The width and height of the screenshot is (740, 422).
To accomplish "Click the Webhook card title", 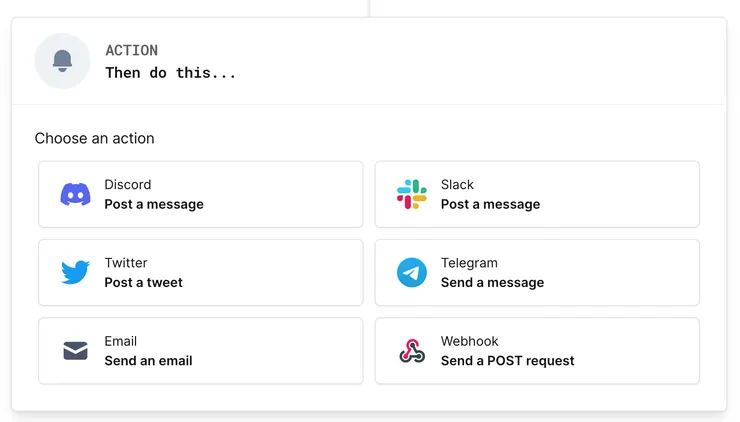I will pos(469,341).
